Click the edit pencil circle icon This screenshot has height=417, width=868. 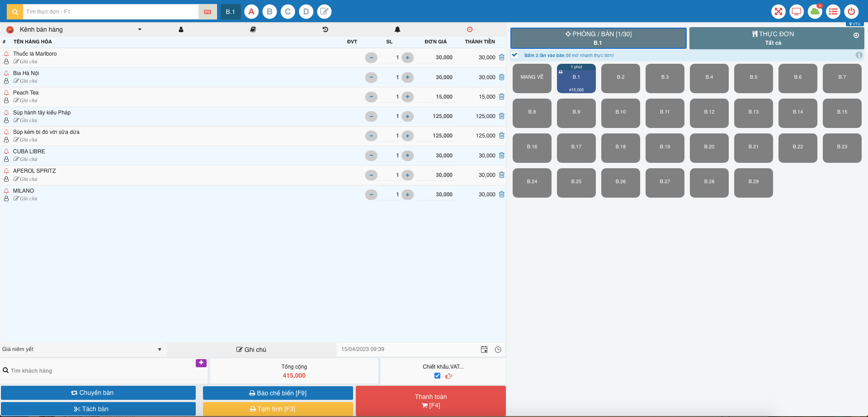(x=324, y=12)
